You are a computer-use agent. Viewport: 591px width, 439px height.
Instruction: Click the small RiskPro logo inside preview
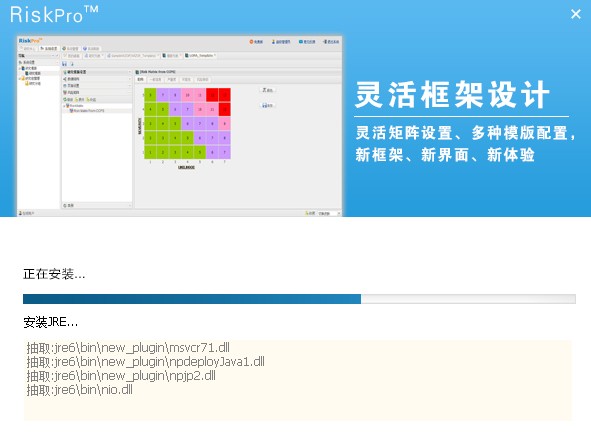[x=31, y=41]
